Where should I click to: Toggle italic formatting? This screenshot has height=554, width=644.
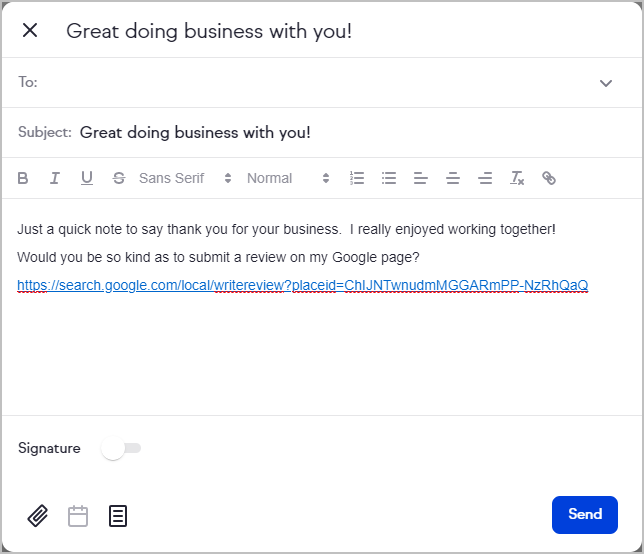point(55,178)
